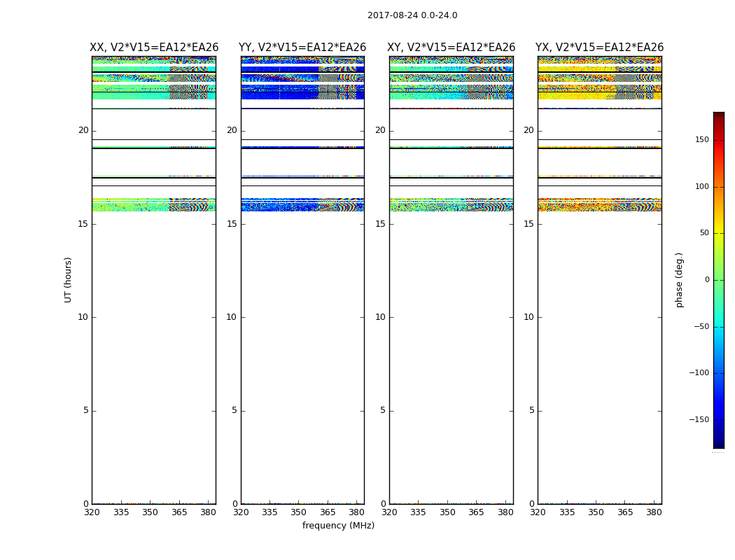Click the 'frequency (MHz)' x-axis label
Viewport: 735px width, 560px height.
point(338,526)
